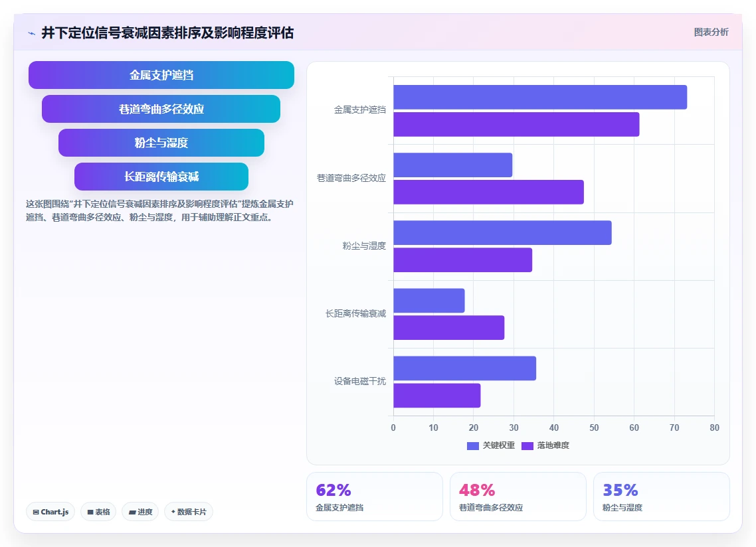Image resolution: width=756 pixels, height=547 pixels.
Task: Select the 巷道弯曲多径效应 funnel bar
Action: [x=161, y=109]
